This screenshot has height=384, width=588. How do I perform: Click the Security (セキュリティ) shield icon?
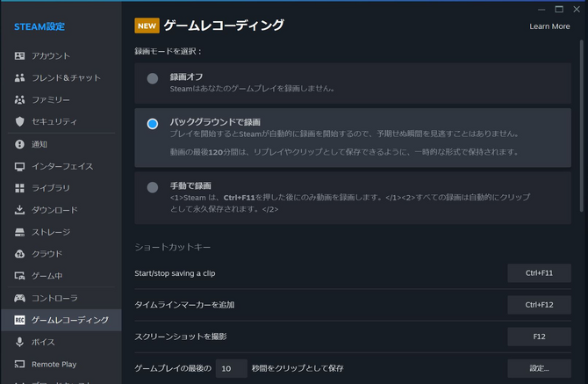19,121
